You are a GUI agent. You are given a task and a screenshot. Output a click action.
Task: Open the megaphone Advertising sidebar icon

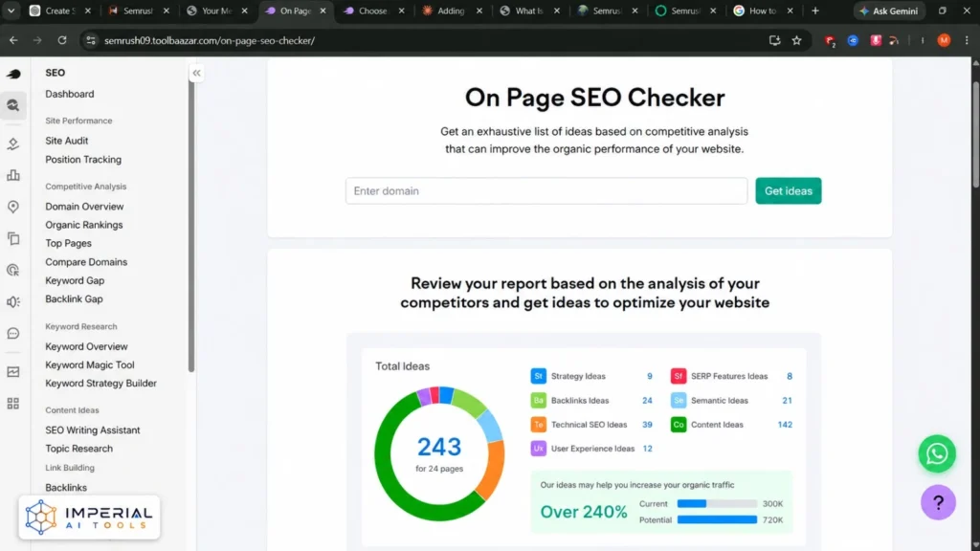(13, 301)
